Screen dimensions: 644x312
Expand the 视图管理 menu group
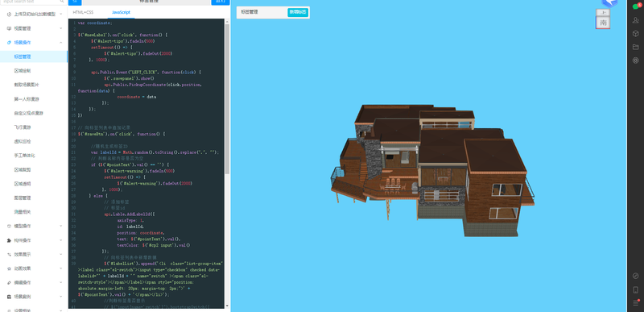pos(34,28)
